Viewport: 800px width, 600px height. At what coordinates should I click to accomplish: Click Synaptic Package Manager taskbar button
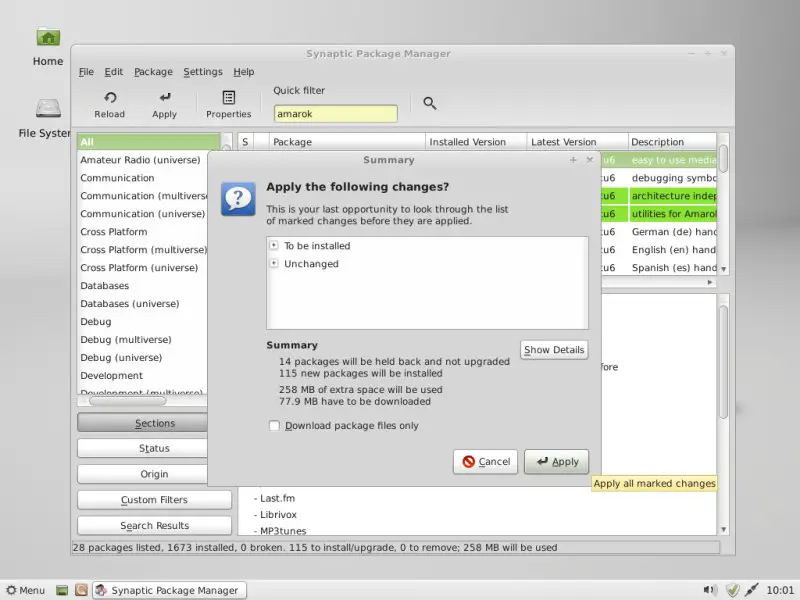pos(169,590)
